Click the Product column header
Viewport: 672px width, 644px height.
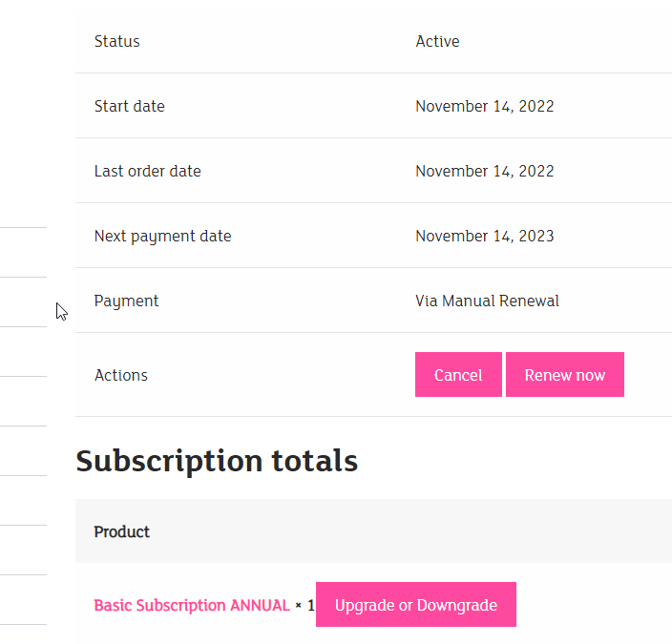(121, 531)
